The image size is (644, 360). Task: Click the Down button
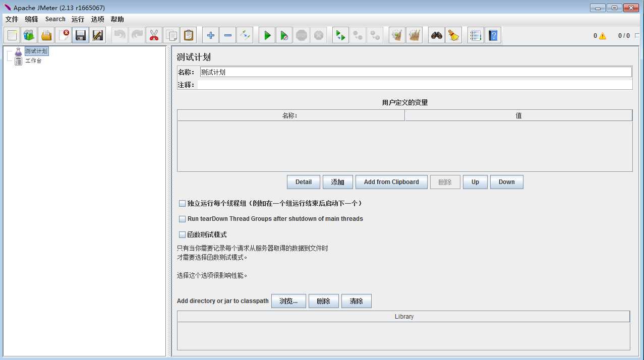point(507,182)
